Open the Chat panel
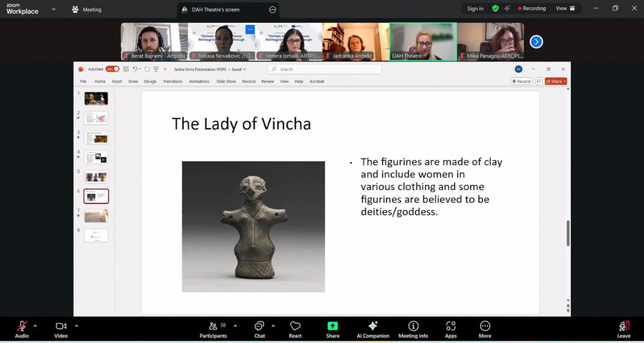 tap(259, 329)
